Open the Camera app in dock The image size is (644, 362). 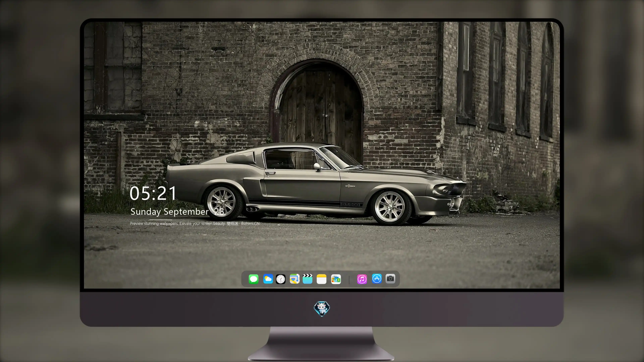click(390, 279)
